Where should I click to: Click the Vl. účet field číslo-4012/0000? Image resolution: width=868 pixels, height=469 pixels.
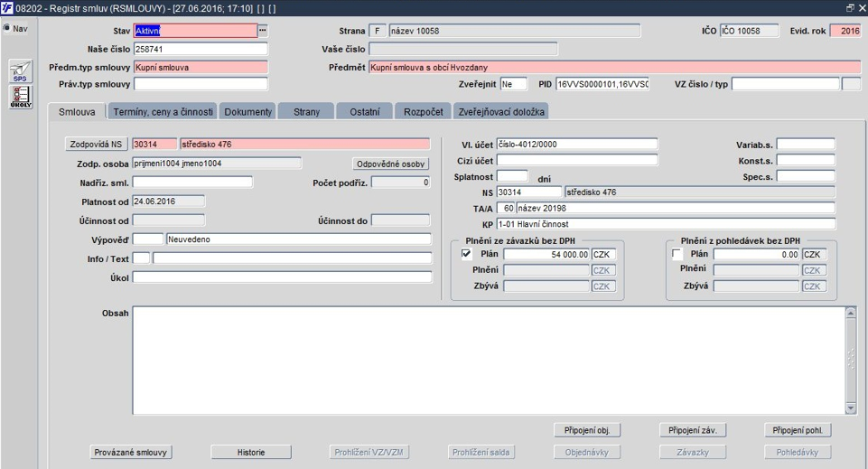click(x=577, y=144)
